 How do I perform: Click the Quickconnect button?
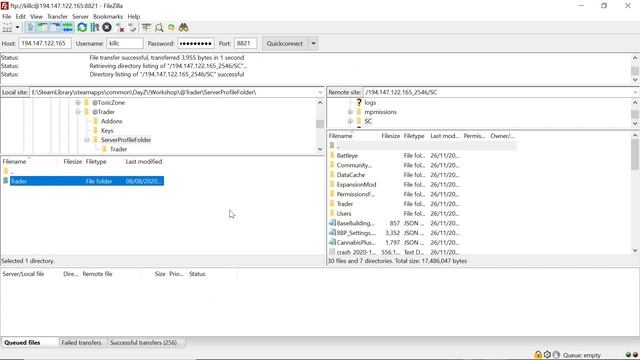point(285,43)
